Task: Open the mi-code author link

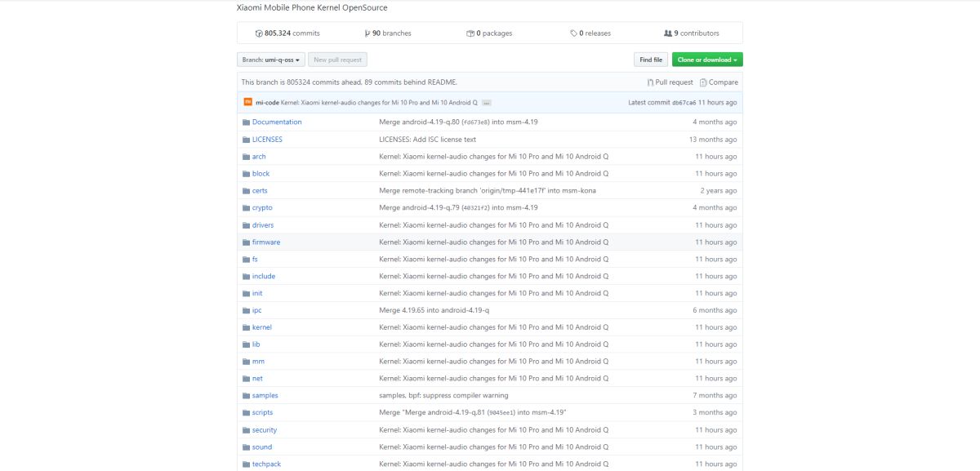Action: (267, 103)
